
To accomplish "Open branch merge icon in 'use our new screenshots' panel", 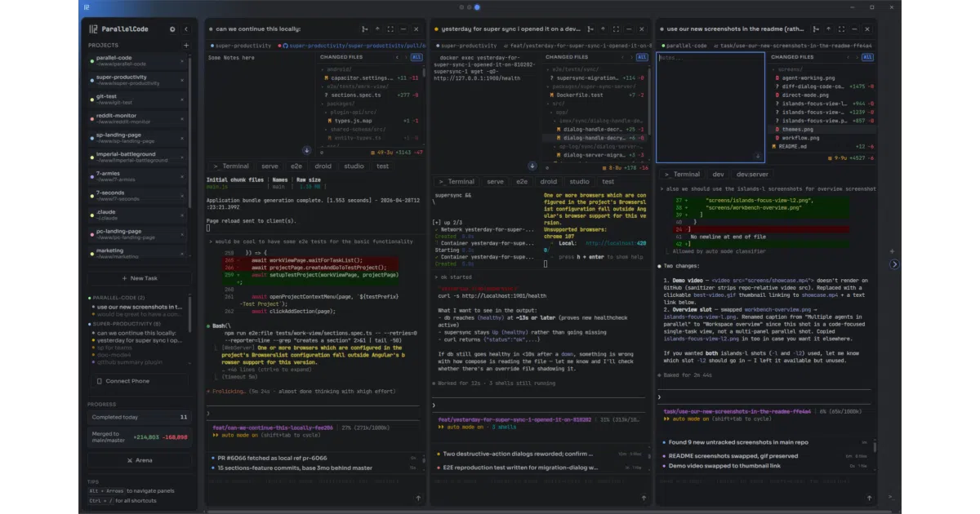I will (x=816, y=29).
